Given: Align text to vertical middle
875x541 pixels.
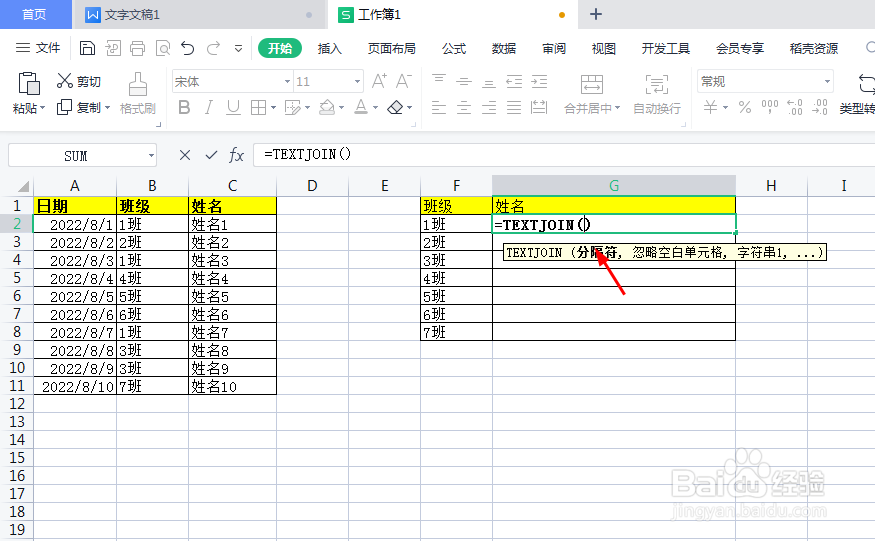Looking at the screenshot, I should pyautogui.click(x=464, y=82).
